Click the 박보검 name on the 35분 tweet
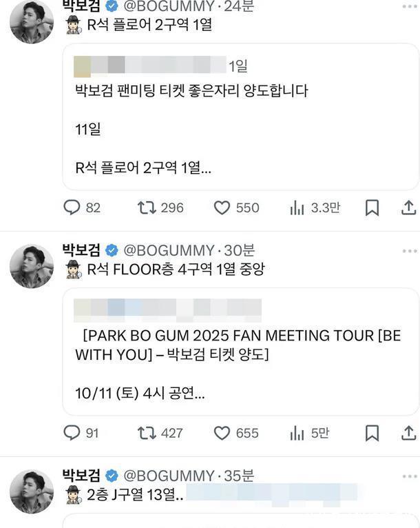 tap(81, 475)
